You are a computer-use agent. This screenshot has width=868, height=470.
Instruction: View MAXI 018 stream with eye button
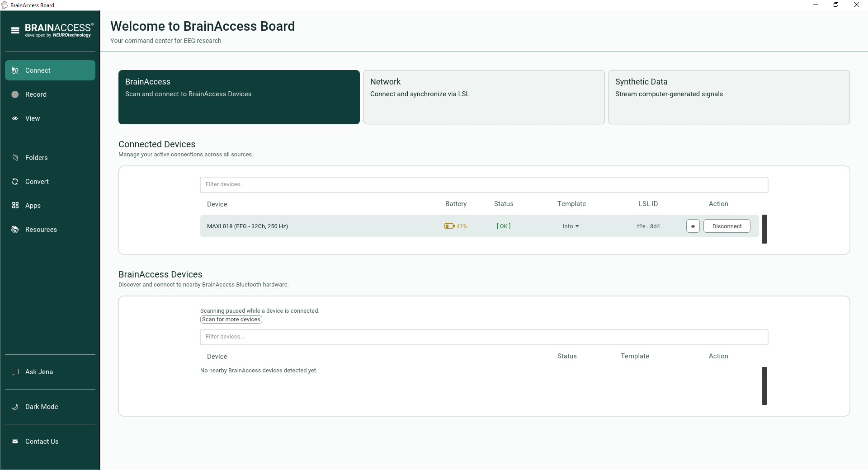[x=693, y=226]
